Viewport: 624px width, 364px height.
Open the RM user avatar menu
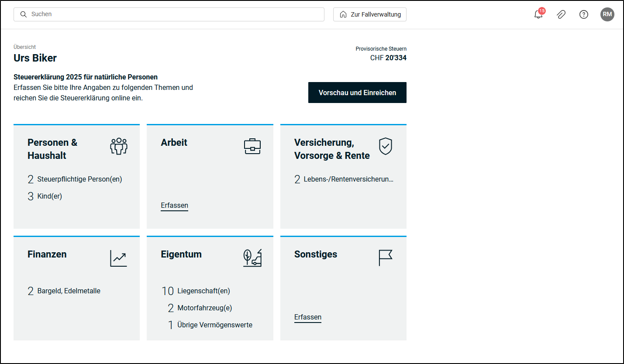[x=607, y=14]
